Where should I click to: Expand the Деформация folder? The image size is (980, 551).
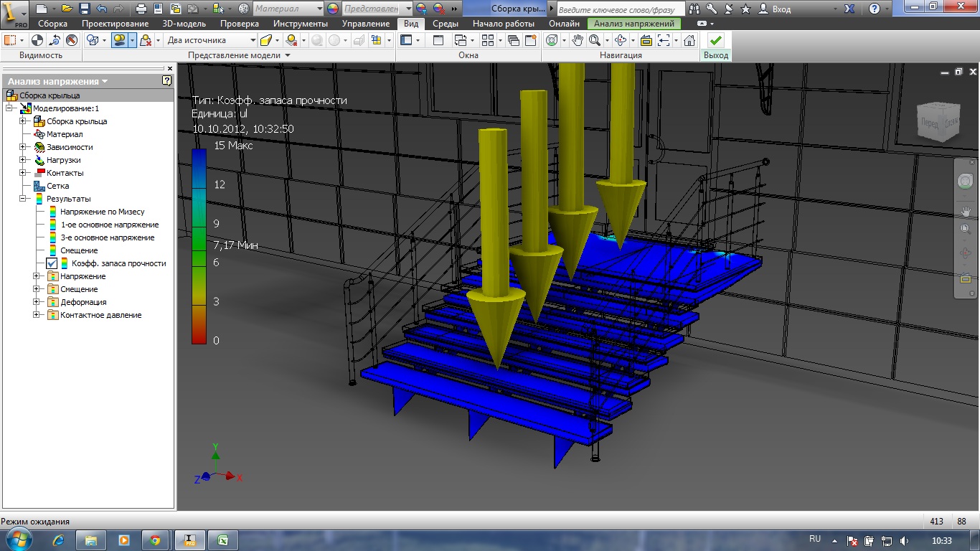click(37, 302)
